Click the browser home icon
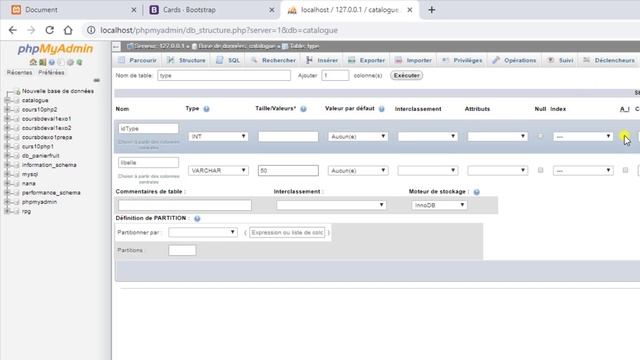 (x=68, y=30)
